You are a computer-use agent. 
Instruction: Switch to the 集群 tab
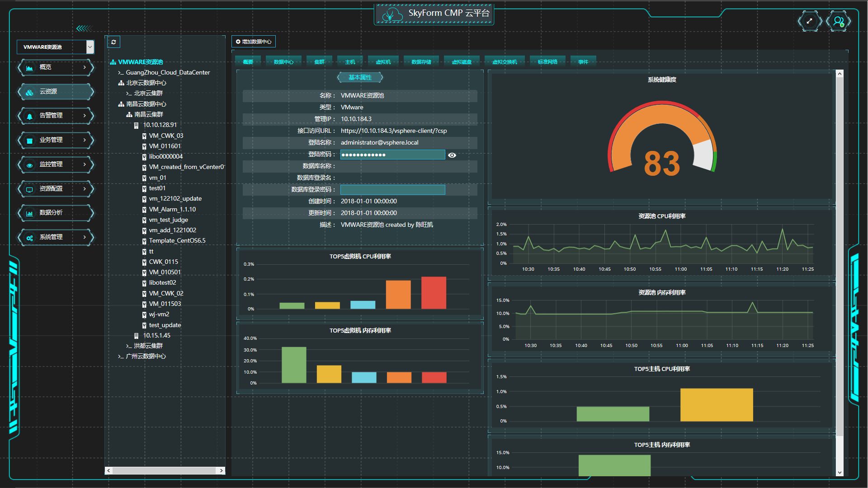319,62
